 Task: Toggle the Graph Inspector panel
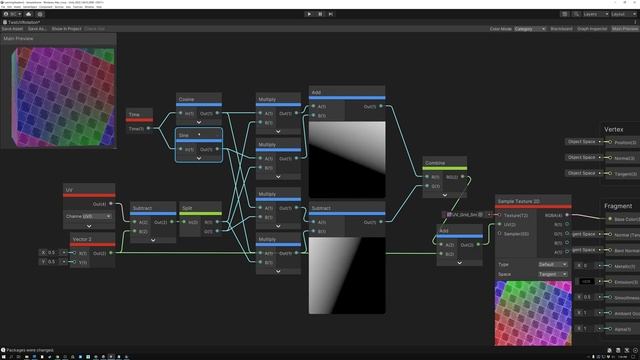click(x=592, y=29)
